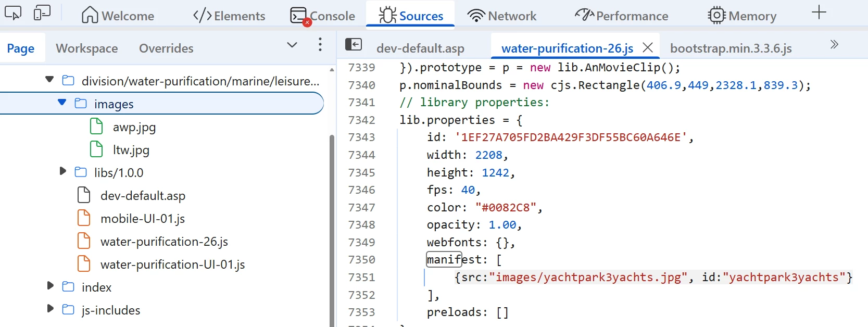
Task: Collapse the division/water-purification folder
Action: click(49, 80)
